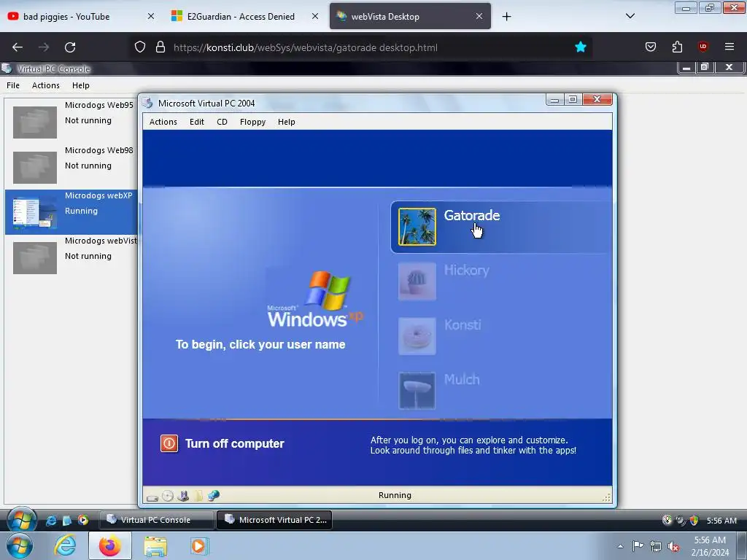Close the bad piggies YouTube tab
This screenshot has height=560, width=747.
click(150, 16)
